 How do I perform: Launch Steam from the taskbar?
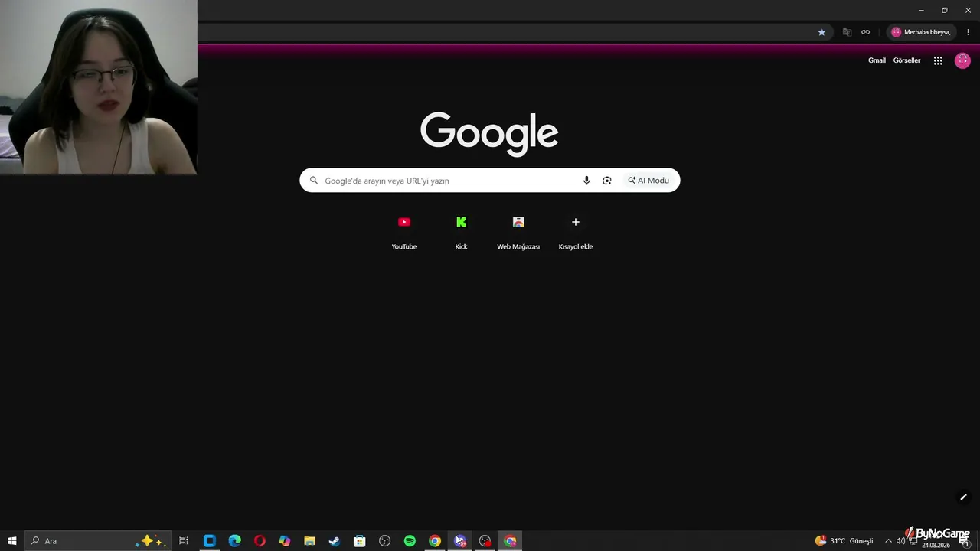pos(335,541)
